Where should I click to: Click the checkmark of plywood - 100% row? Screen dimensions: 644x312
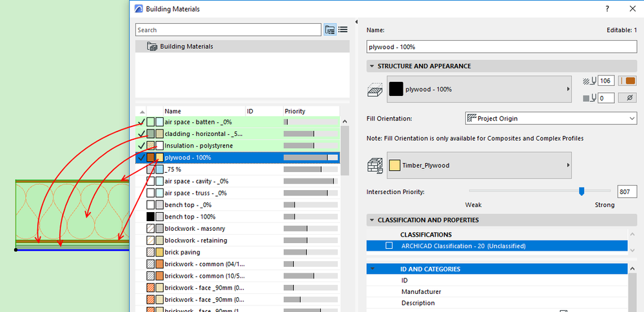point(141,157)
